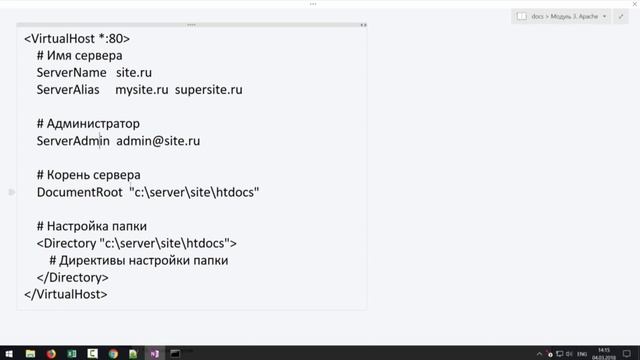Click the closing </Directory> tag
The height and width of the screenshot is (360, 640).
click(73, 278)
